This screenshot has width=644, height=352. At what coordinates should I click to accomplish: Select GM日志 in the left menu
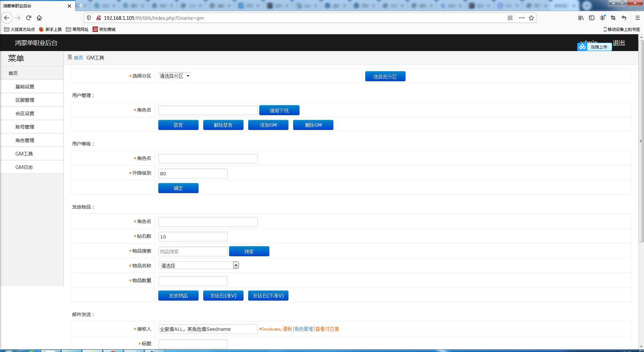[x=24, y=167]
